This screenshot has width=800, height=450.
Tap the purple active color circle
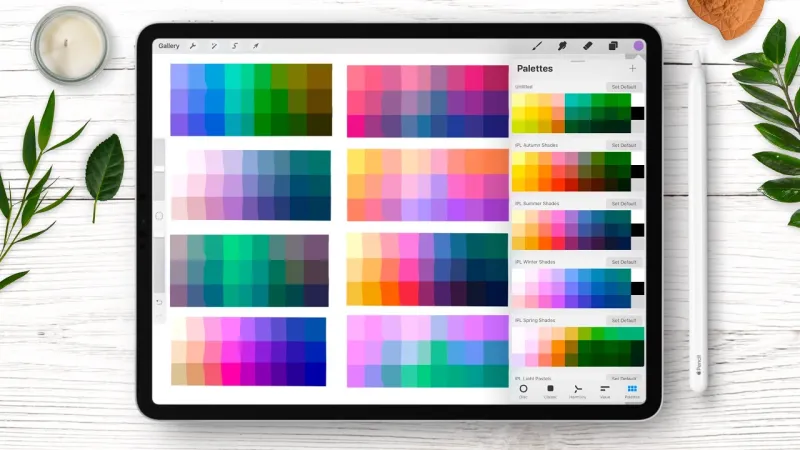point(638,46)
